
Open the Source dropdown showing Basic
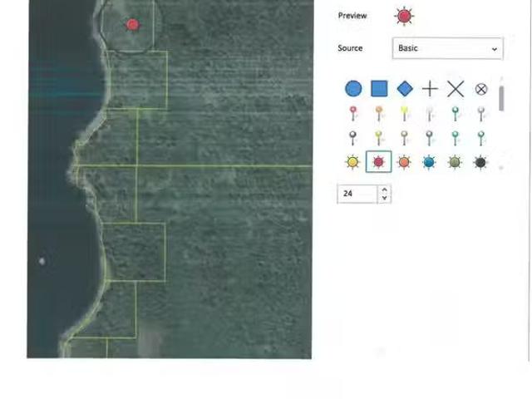(447, 48)
